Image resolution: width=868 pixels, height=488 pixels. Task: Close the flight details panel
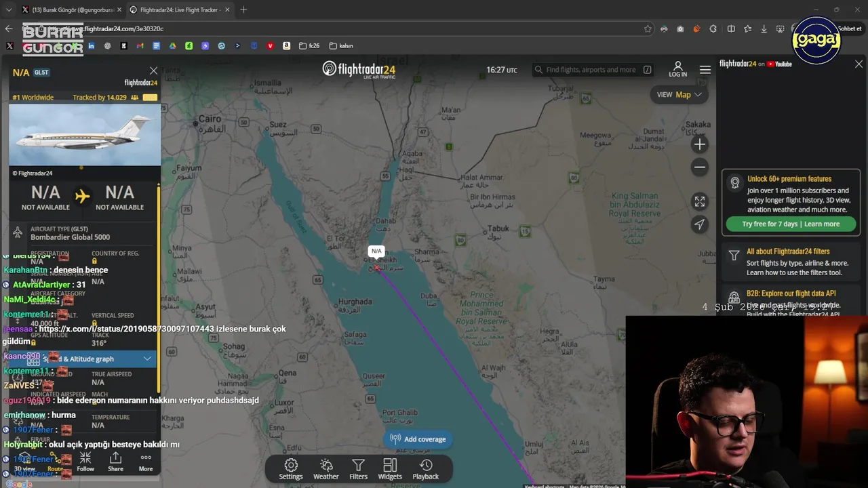coord(153,70)
